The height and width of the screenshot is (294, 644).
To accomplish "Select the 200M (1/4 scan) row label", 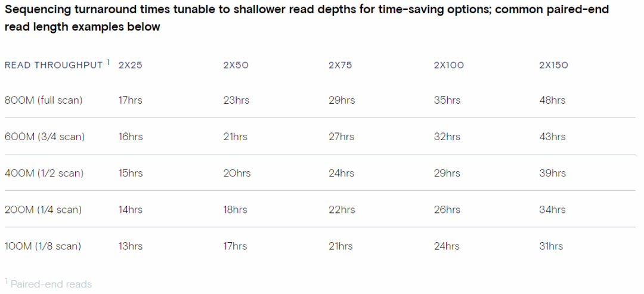I will (x=44, y=209).
